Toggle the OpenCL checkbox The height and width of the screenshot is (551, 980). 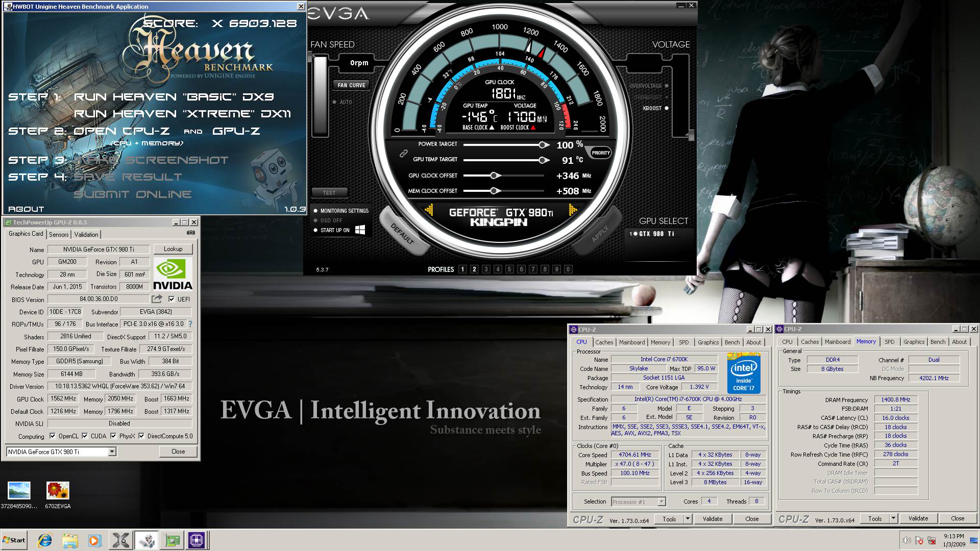pos(53,436)
